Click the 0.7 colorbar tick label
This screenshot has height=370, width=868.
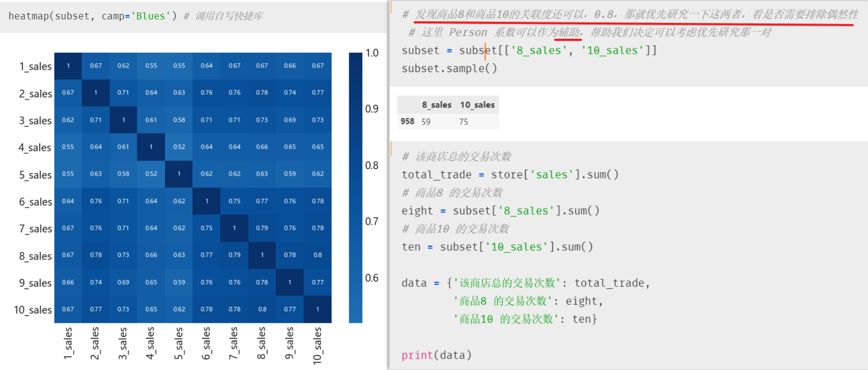click(372, 221)
